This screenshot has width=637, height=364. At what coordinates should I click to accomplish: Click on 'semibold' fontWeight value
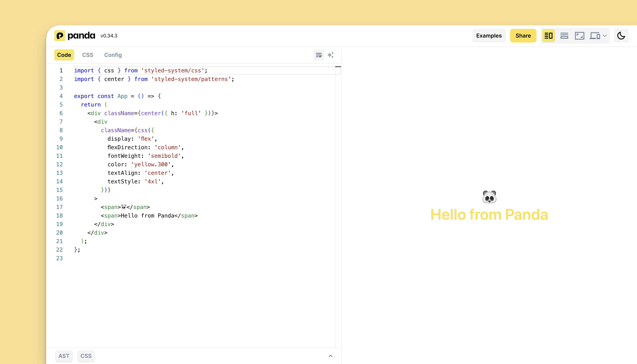point(164,156)
